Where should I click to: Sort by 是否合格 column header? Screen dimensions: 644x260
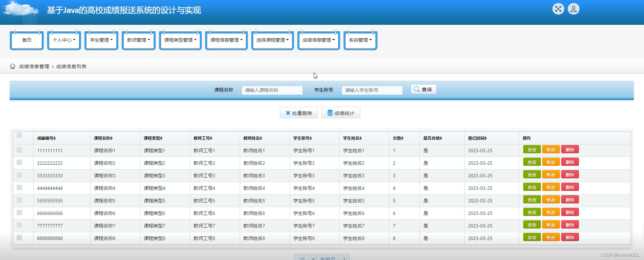click(433, 138)
